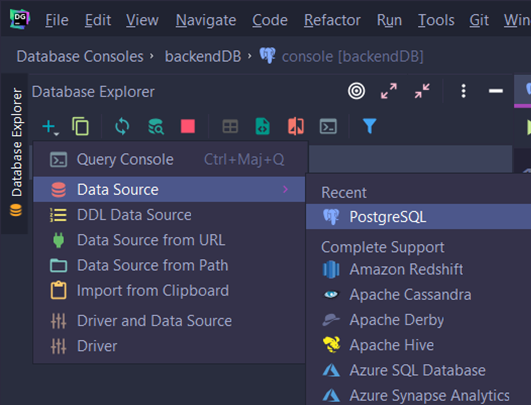Click the Compare diff icon
The width and height of the screenshot is (531, 405).
pos(296,127)
